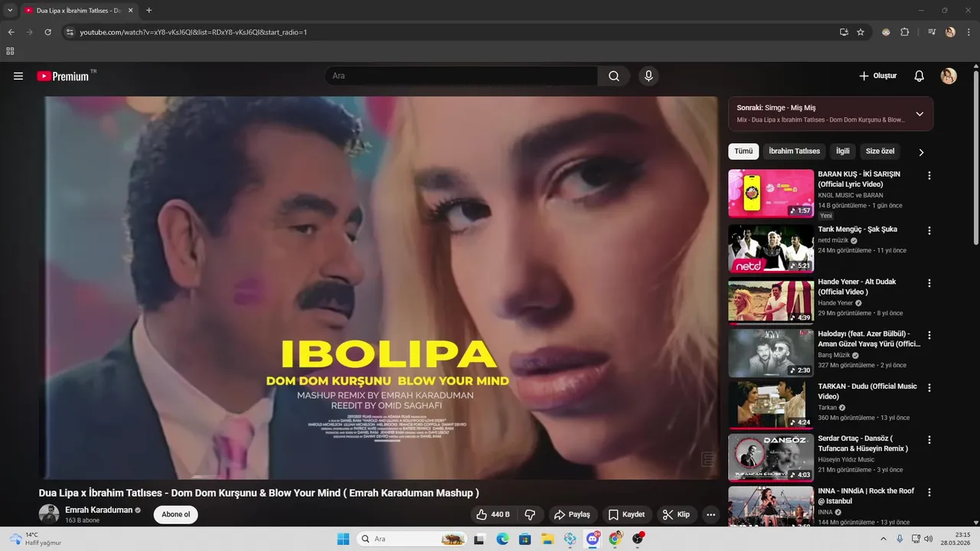The width and height of the screenshot is (980, 551).
Task: Open a new browser tab
Action: [149, 11]
